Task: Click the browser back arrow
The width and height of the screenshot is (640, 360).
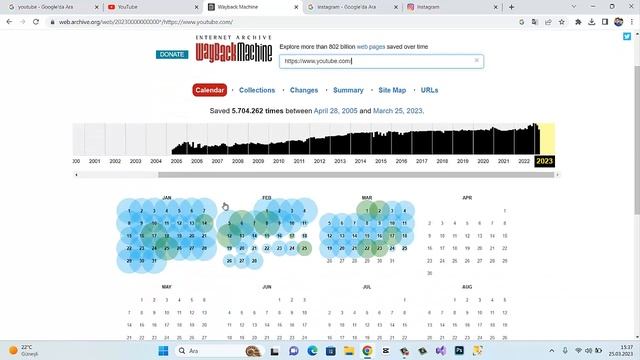Action: coord(9,22)
